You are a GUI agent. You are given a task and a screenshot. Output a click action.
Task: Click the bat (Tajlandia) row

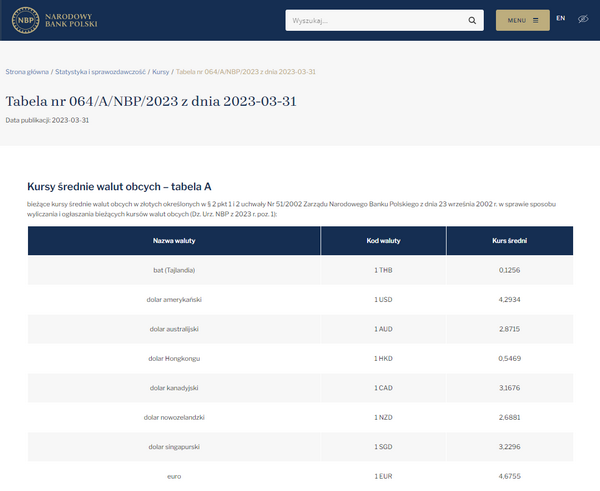[x=173, y=270]
